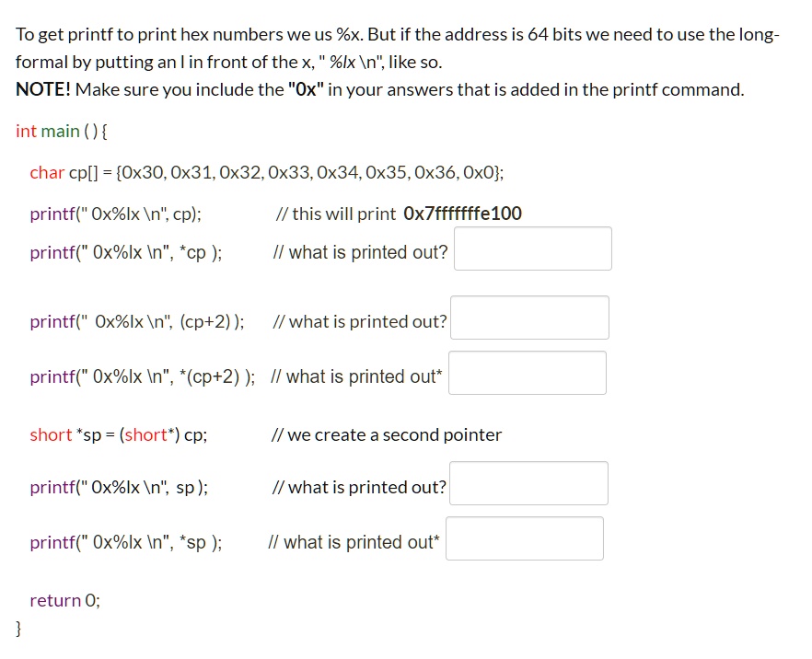
Task: Click the printf statement printing *sp
Action: pyautogui.click(x=125, y=542)
